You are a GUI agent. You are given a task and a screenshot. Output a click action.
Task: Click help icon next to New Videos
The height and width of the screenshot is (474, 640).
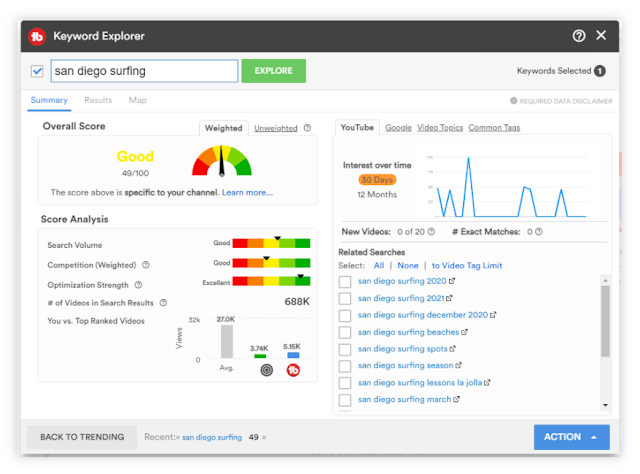click(x=431, y=231)
